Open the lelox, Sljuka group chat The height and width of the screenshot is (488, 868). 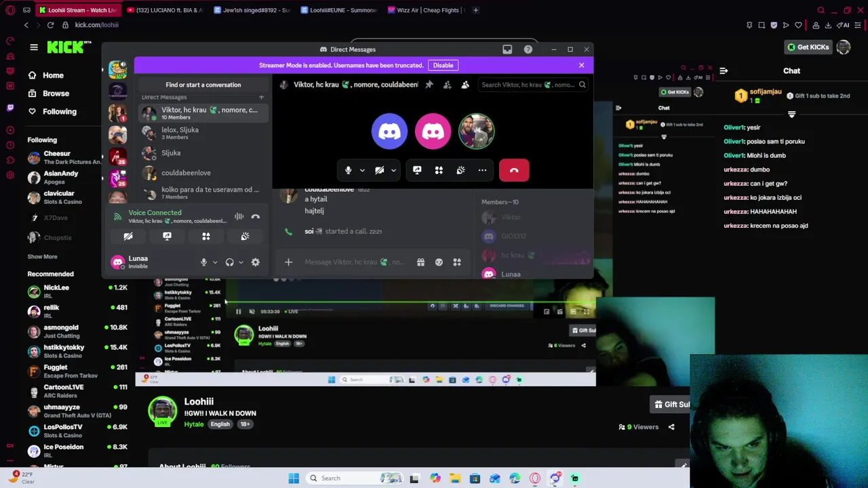pos(203,133)
